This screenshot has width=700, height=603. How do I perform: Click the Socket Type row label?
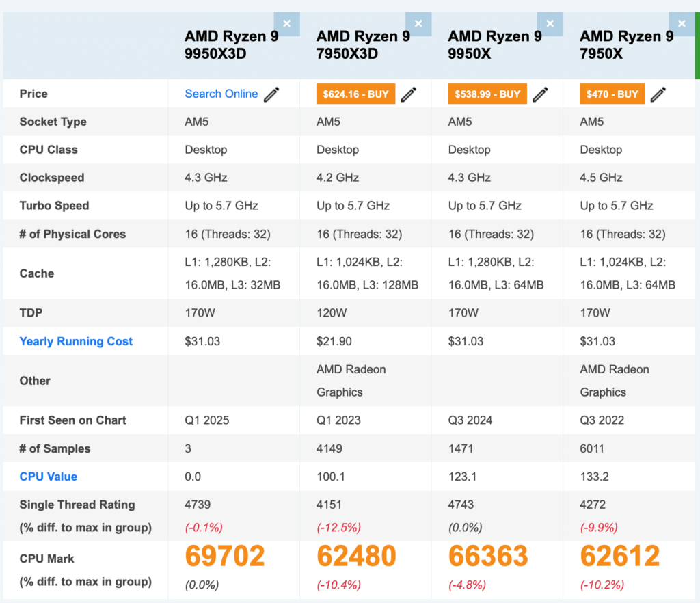(x=53, y=122)
